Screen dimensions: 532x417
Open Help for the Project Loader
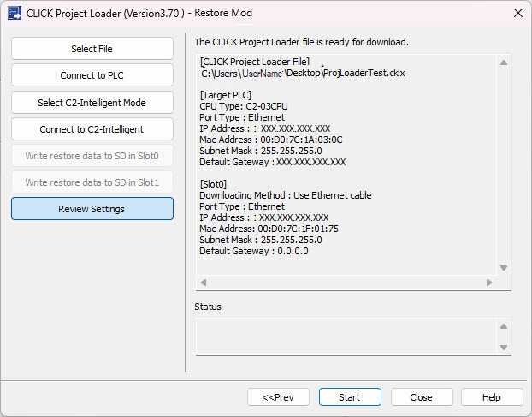tap(492, 397)
